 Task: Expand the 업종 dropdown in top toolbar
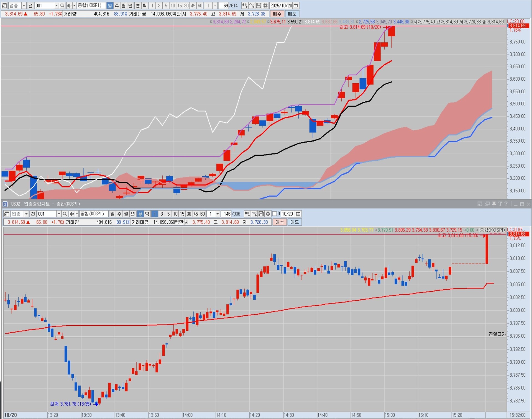coord(24,6)
